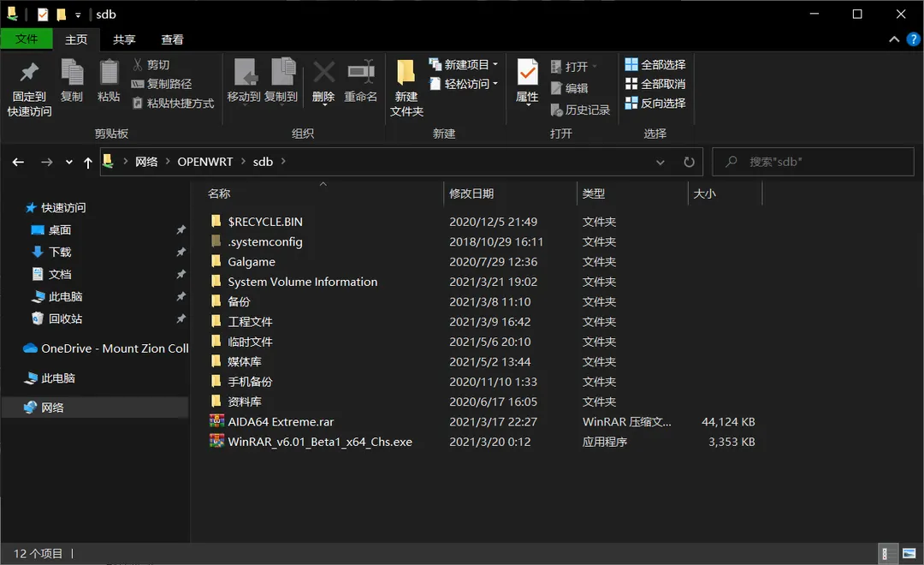924x565 pixels.
Task: Expand the address bar history dropdown
Action: pyautogui.click(x=660, y=162)
